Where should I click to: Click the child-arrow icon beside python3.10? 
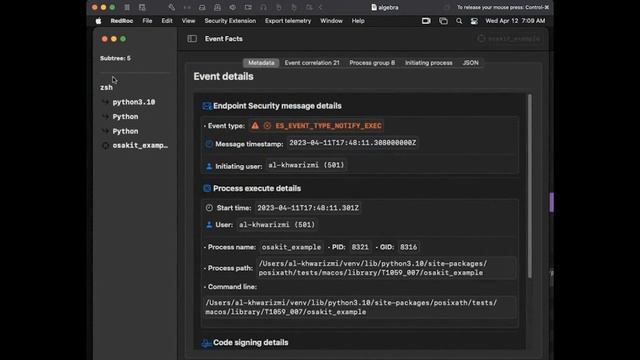pos(105,102)
